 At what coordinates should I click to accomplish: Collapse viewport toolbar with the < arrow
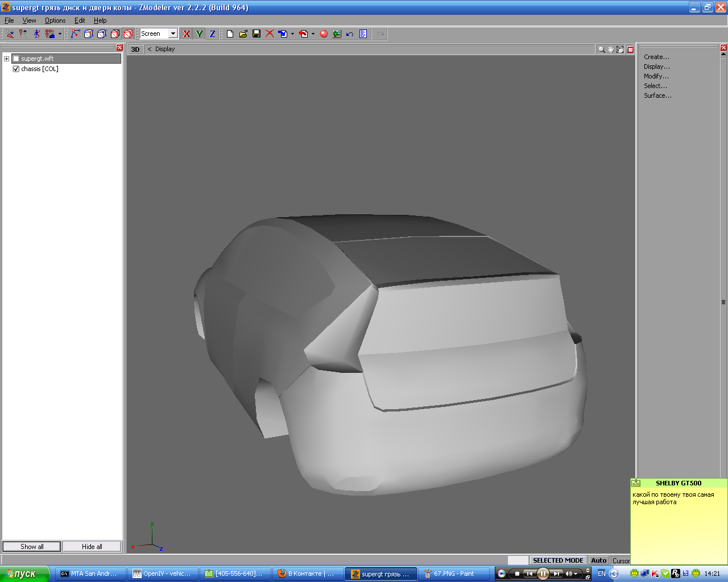[150, 49]
